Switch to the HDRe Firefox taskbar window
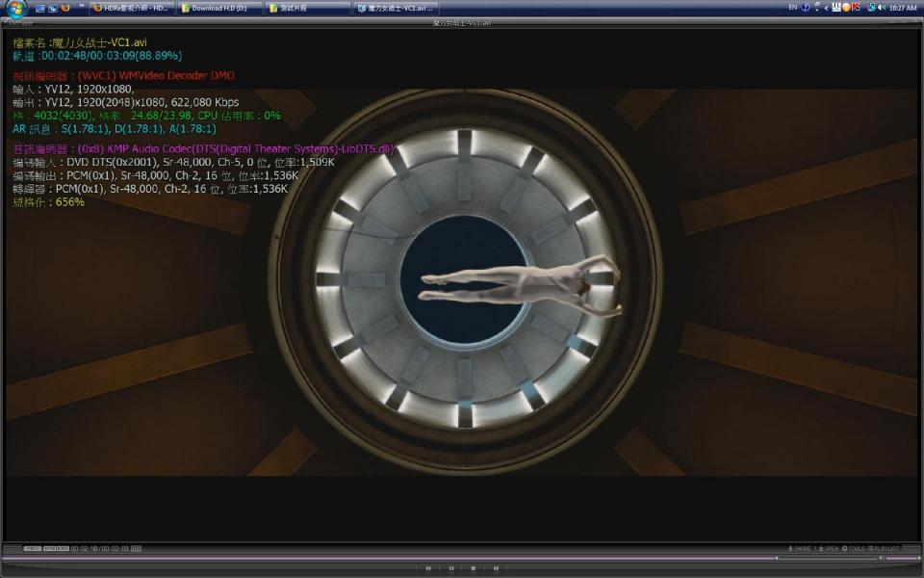This screenshot has width=924, height=578. pyautogui.click(x=133, y=7)
